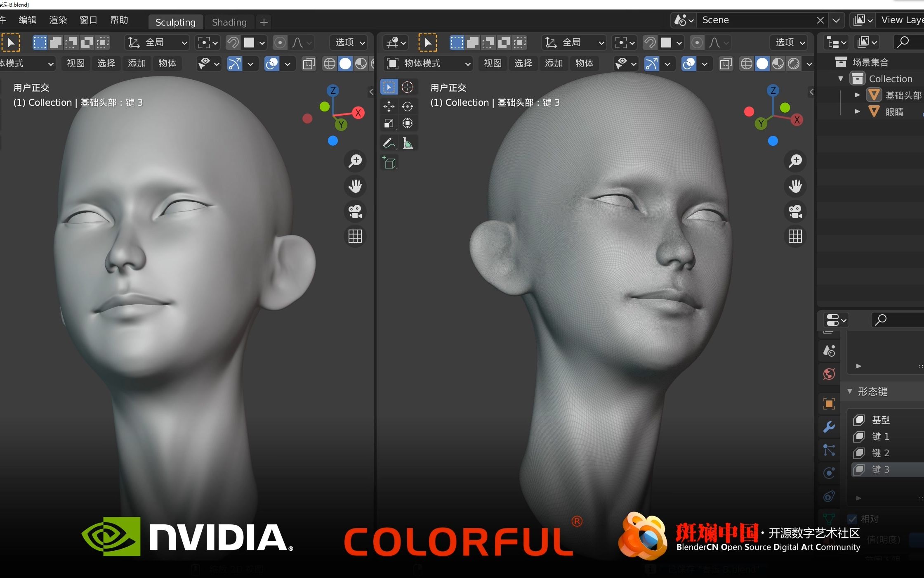The height and width of the screenshot is (578, 924).
Task: Add a new workspace tab
Action: tap(264, 22)
